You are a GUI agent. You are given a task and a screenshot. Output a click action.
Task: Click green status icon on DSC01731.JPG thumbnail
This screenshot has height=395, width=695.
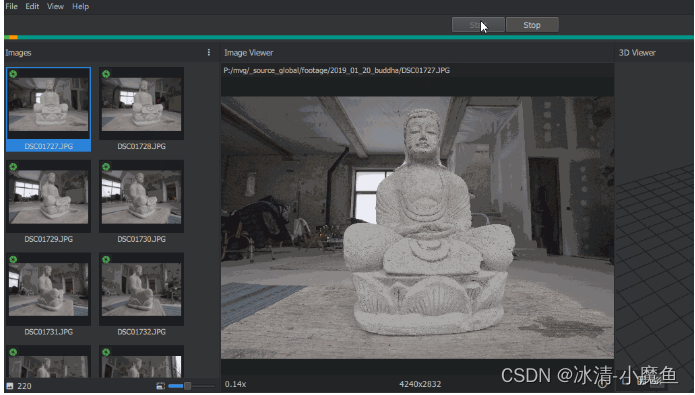pos(13,259)
